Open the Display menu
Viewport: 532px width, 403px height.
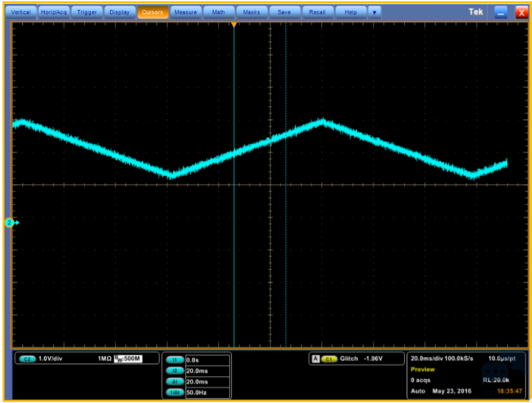coord(119,12)
